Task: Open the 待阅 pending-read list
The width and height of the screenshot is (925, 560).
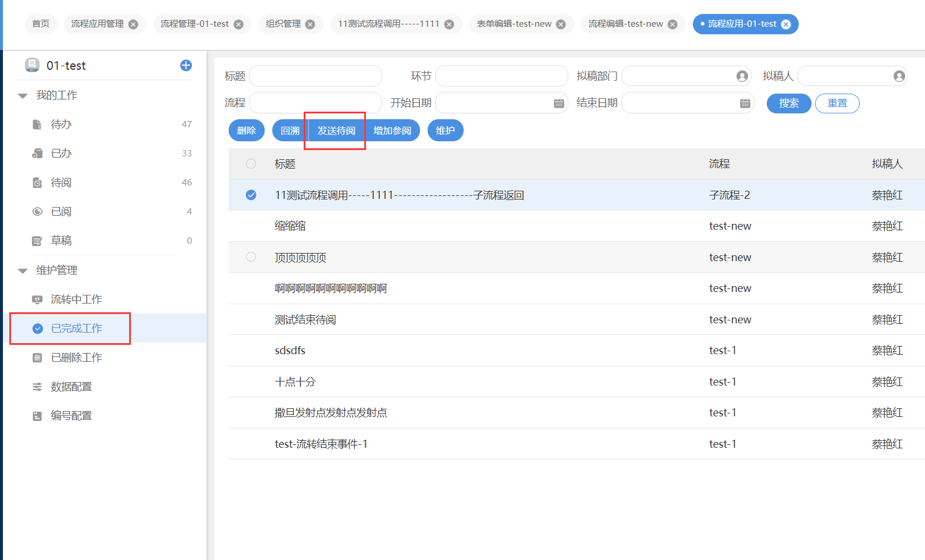Action: pyautogui.click(x=61, y=183)
